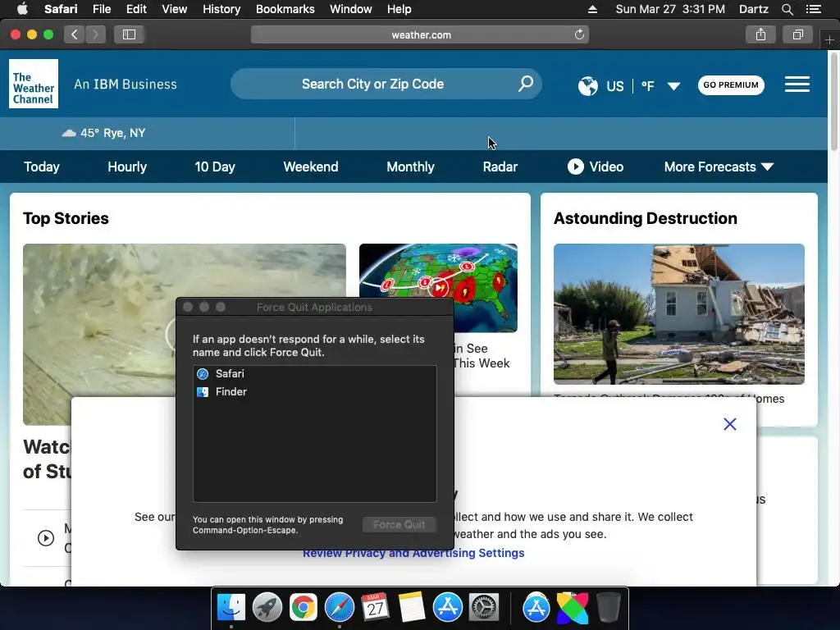Viewport: 840px width, 630px height.
Task: Click Safari's forward navigation arrow
Action: pyautogui.click(x=95, y=34)
